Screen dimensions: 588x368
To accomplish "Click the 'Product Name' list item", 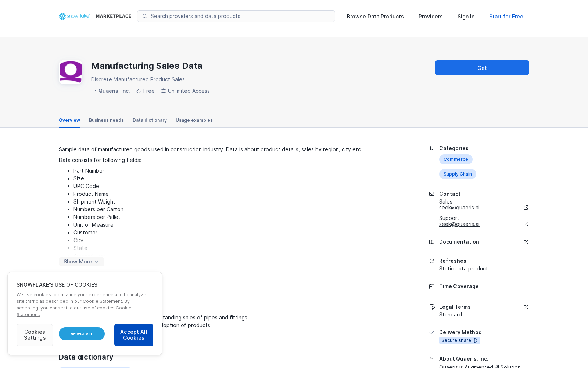I will point(91,194).
